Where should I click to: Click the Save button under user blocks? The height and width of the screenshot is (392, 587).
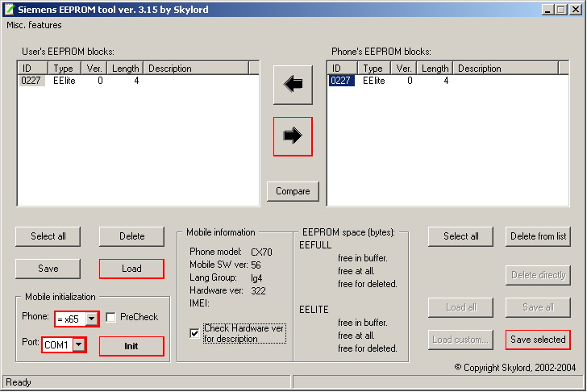48,269
